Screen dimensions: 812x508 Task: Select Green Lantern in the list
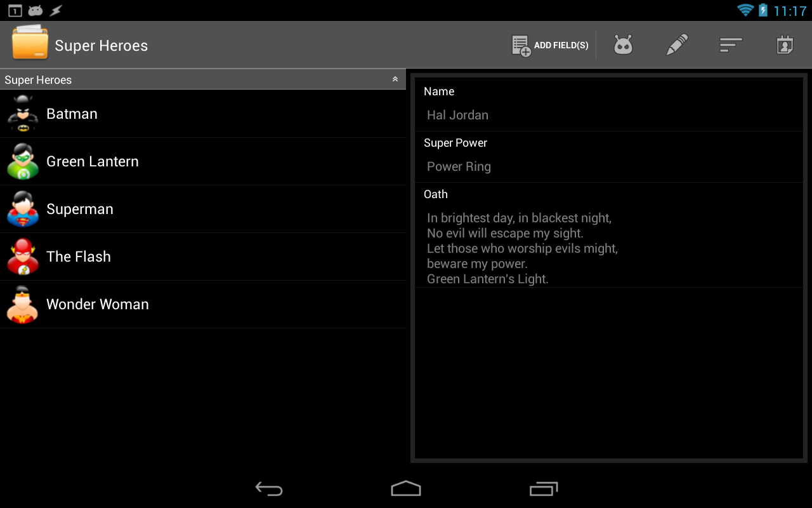click(203, 161)
